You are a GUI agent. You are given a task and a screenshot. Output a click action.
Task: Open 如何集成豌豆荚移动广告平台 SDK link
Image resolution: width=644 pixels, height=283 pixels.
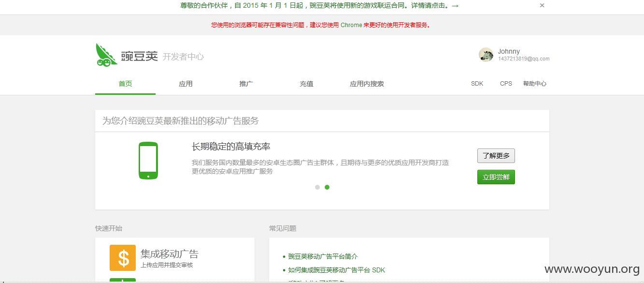[x=337, y=270]
